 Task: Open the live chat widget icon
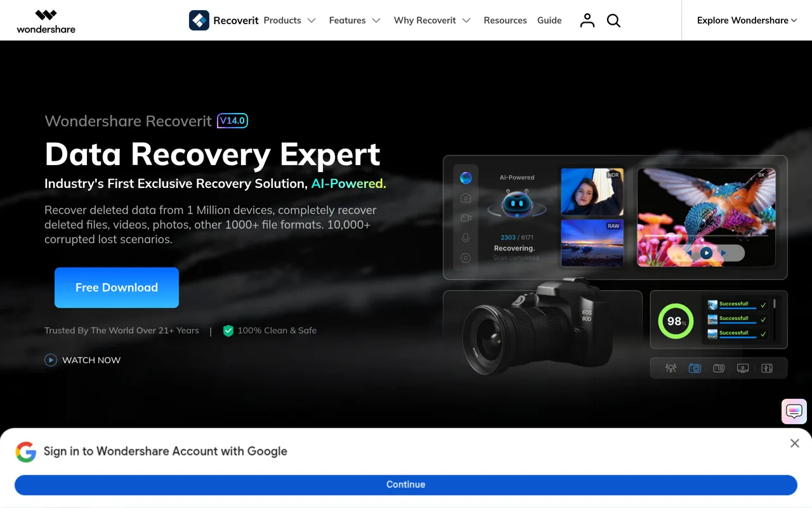click(x=794, y=411)
